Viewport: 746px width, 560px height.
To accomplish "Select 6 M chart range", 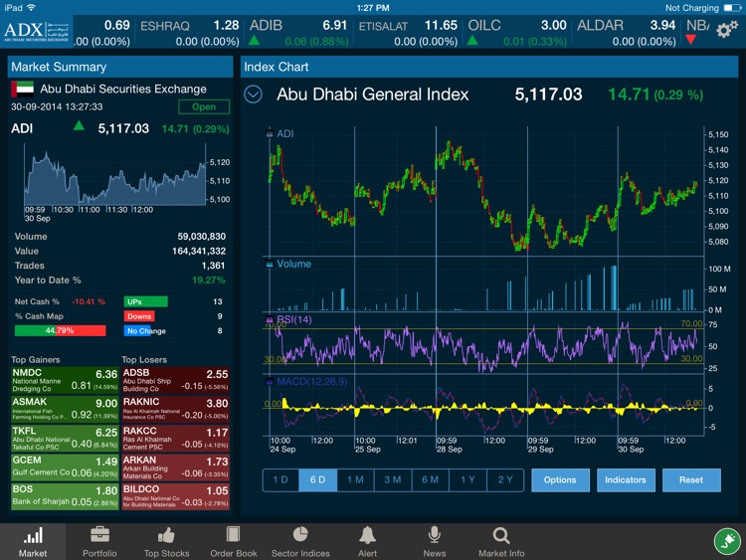I will point(430,480).
